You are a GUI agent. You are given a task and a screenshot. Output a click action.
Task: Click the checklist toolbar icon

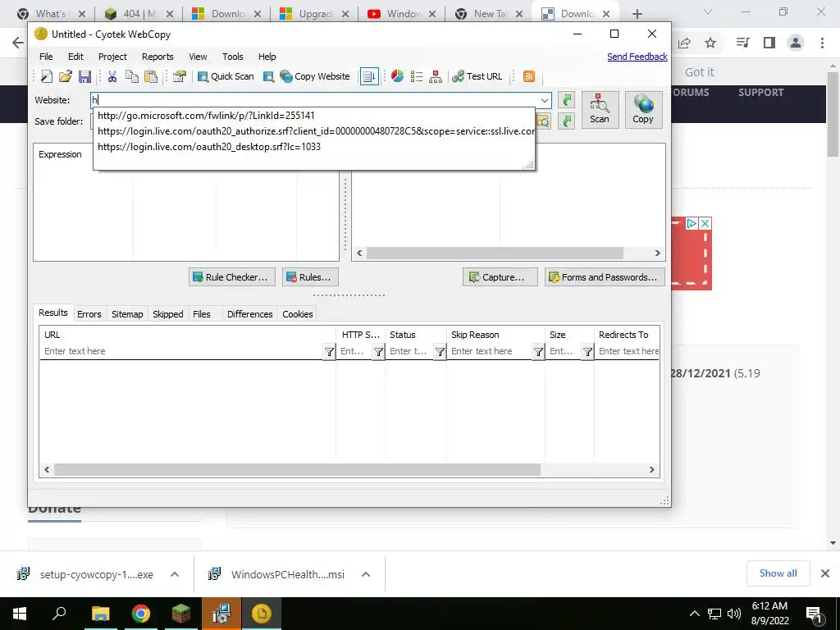click(x=416, y=76)
